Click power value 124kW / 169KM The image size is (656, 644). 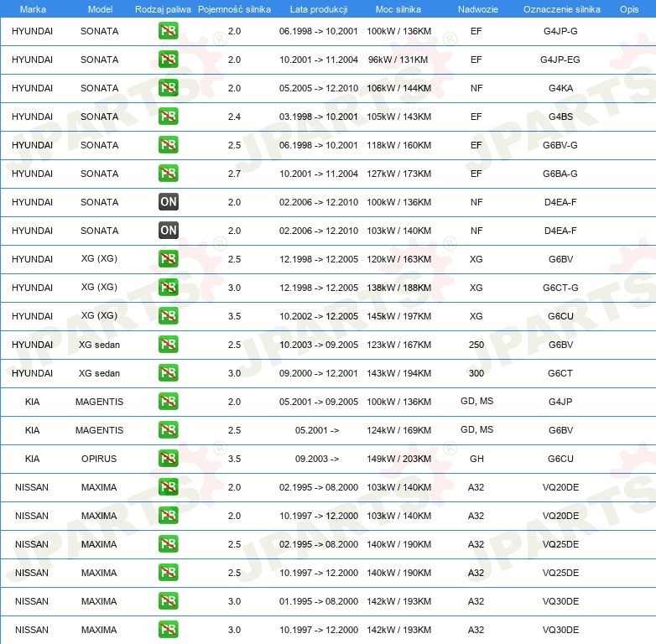click(398, 430)
